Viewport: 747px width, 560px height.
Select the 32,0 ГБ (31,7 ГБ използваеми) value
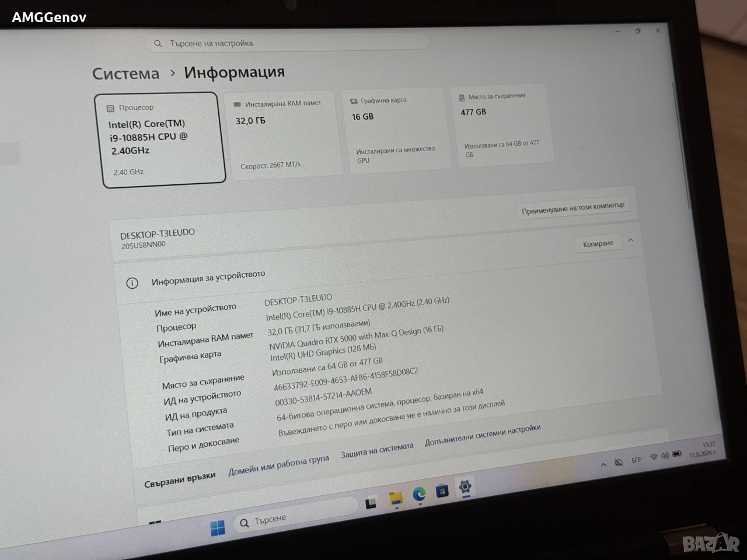click(x=319, y=328)
